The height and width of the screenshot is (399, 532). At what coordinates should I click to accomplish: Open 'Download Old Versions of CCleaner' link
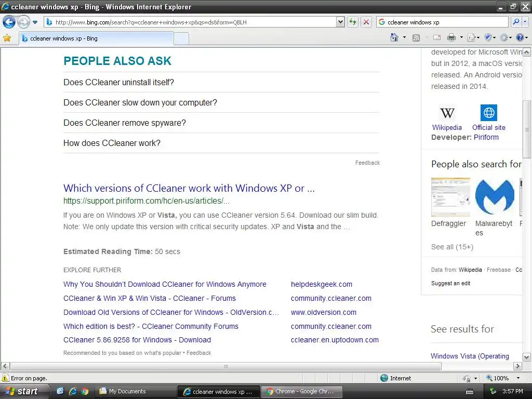coord(171,312)
